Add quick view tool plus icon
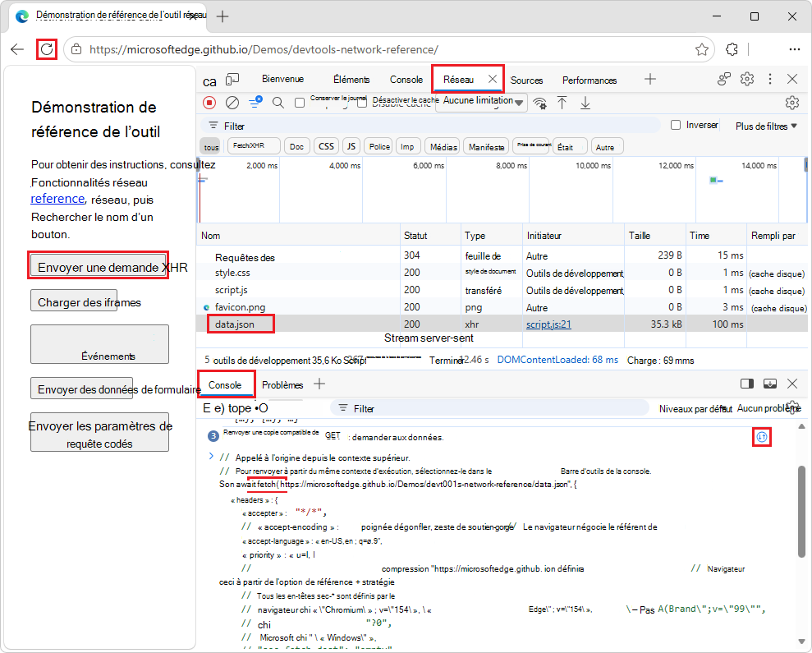The width and height of the screenshot is (812, 653). 319,384
